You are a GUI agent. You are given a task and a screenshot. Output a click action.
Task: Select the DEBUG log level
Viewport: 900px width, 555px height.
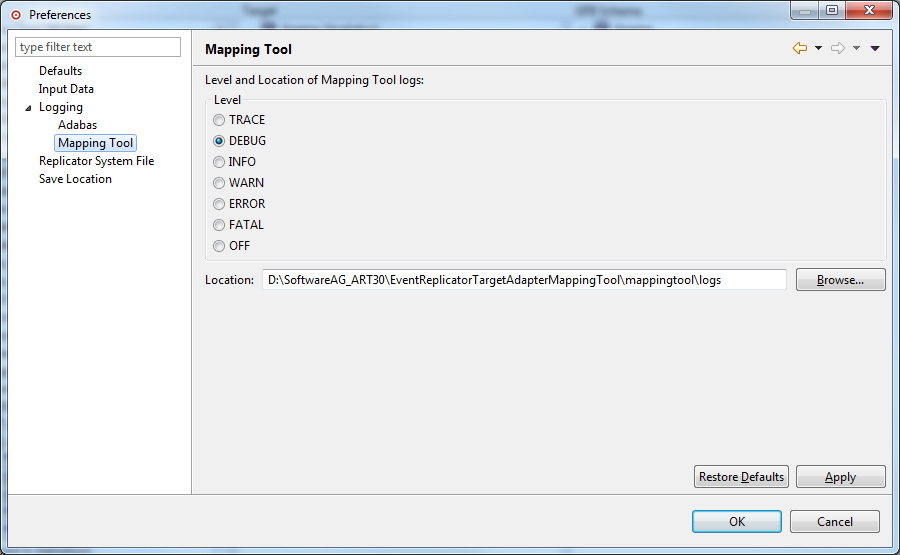click(x=219, y=141)
